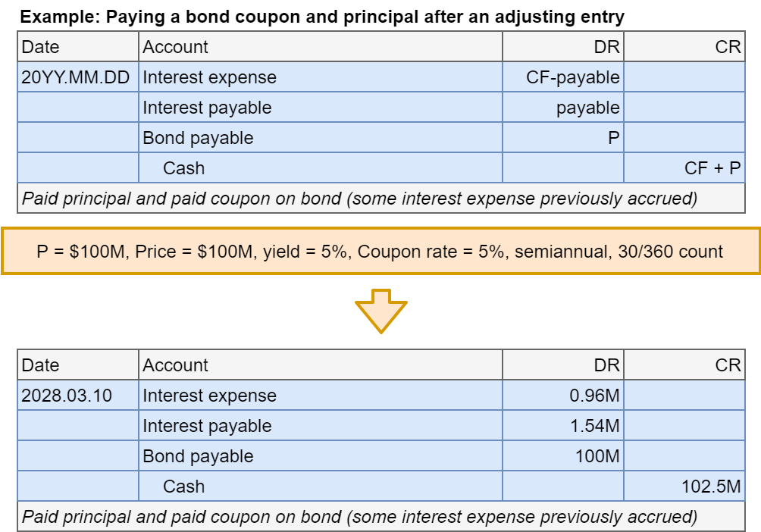Click the Cash account beside "CF + P"
This screenshot has width=761, height=532.
click(x=183, y=168)
